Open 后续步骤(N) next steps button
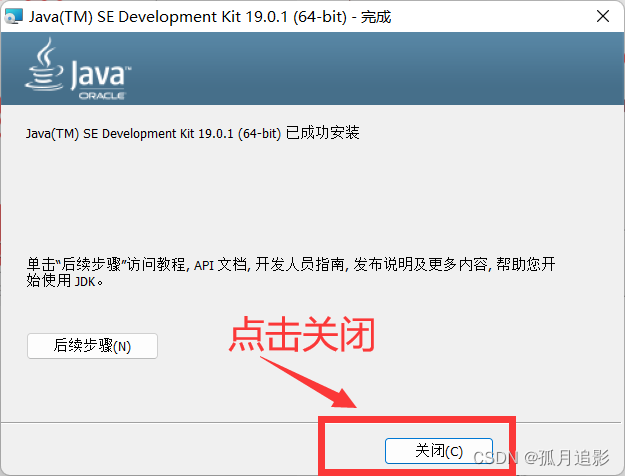The width and height of the screenshot is (625, 476). [92, 346]
